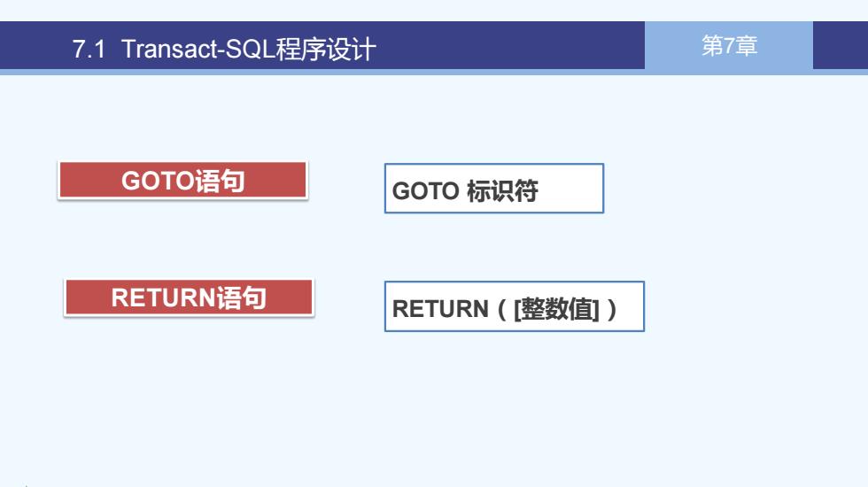Click the word GOTO in the white syntax box
The height and width of the screenshot is (487, 868).
[x=426, y=191]
